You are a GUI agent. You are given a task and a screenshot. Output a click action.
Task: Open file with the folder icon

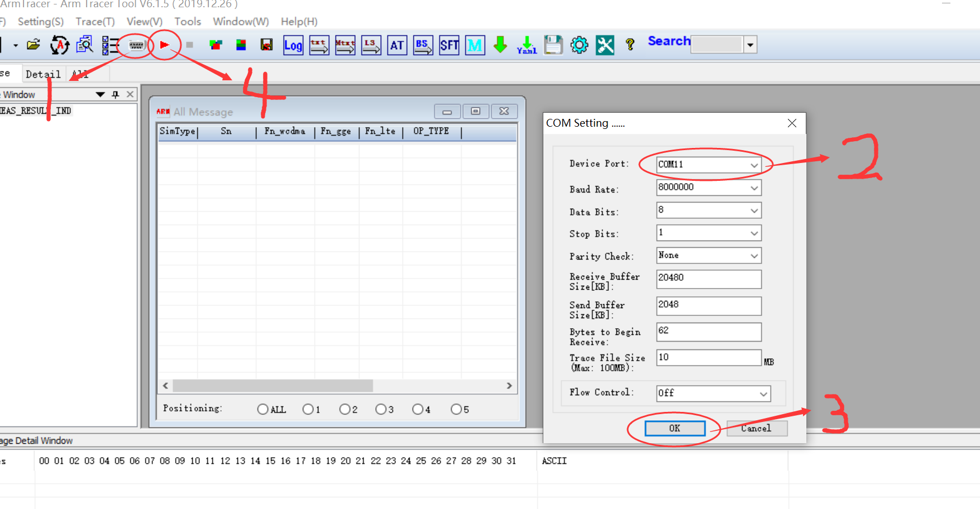coord(34,45)
